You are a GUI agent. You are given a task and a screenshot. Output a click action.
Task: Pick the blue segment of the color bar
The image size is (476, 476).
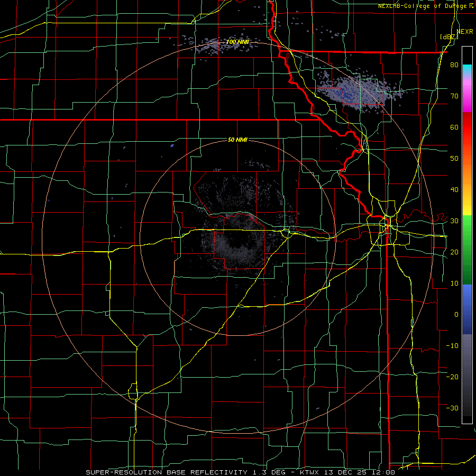[467, 309]
